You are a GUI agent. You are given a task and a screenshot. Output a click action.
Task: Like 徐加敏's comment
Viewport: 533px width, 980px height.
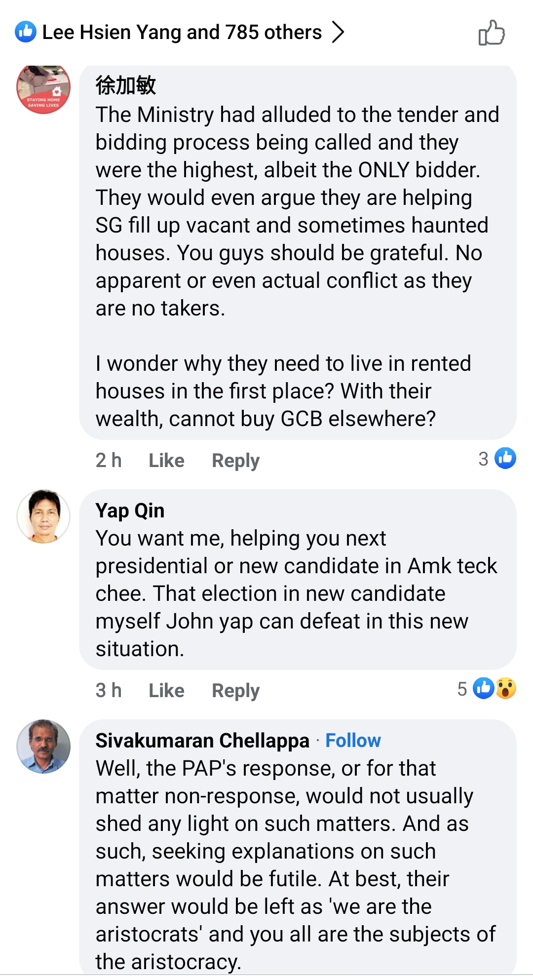coord(166,460)
